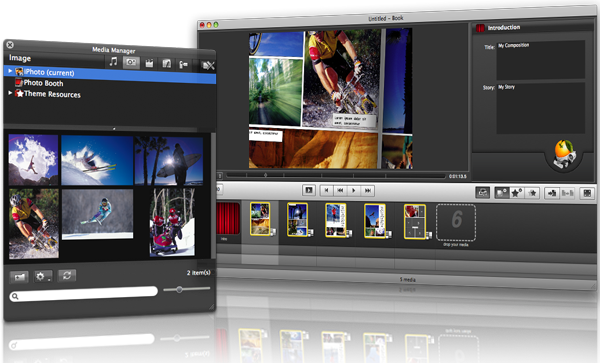Screen dimensions: 600x363
Task: Click the split divider handle above thumbnails
Action: (x=114, y=129)
